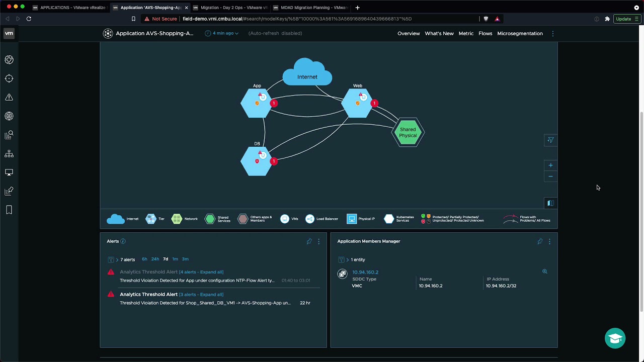
Task: Click the Members Manager filter funnel icon
Action: click(x=341, y=259)
